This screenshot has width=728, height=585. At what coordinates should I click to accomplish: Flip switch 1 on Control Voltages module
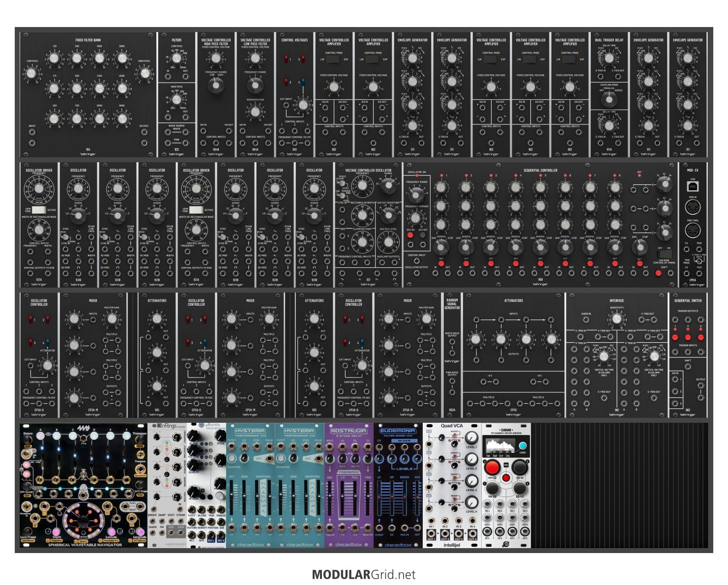[x=287, y=59]
